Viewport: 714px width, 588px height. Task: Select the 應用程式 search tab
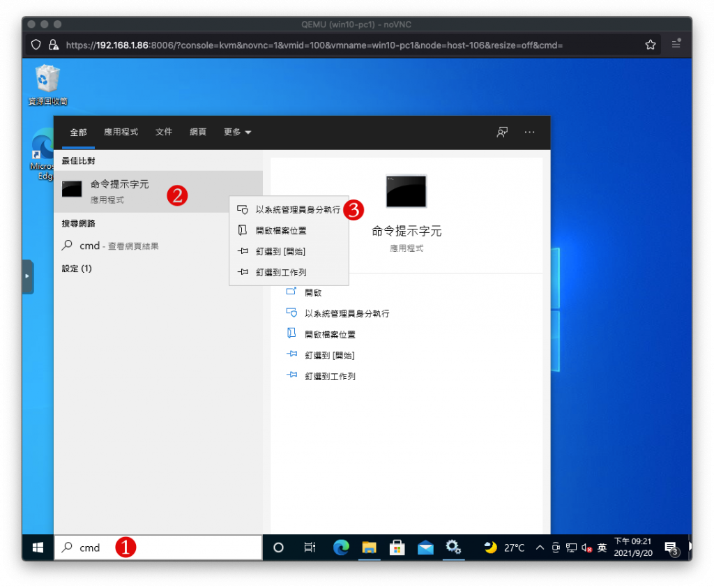pyautogui.click(x=121, y=132)
